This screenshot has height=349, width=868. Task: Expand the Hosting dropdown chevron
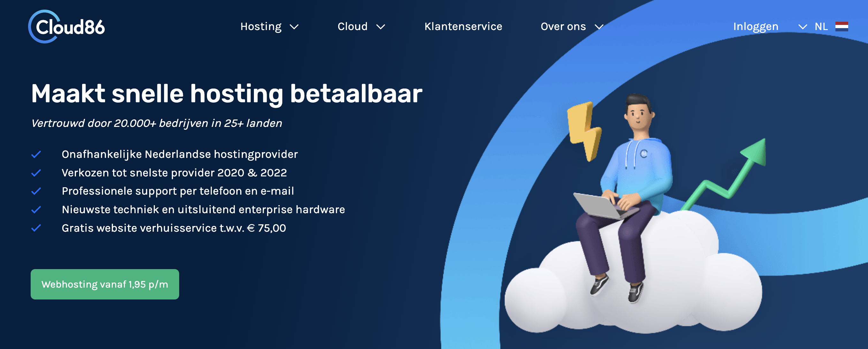point(294,27)
